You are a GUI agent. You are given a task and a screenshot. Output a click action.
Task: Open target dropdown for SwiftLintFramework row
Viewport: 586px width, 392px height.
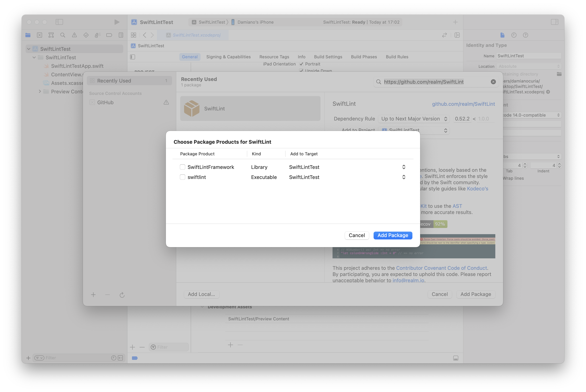point(403,167)
